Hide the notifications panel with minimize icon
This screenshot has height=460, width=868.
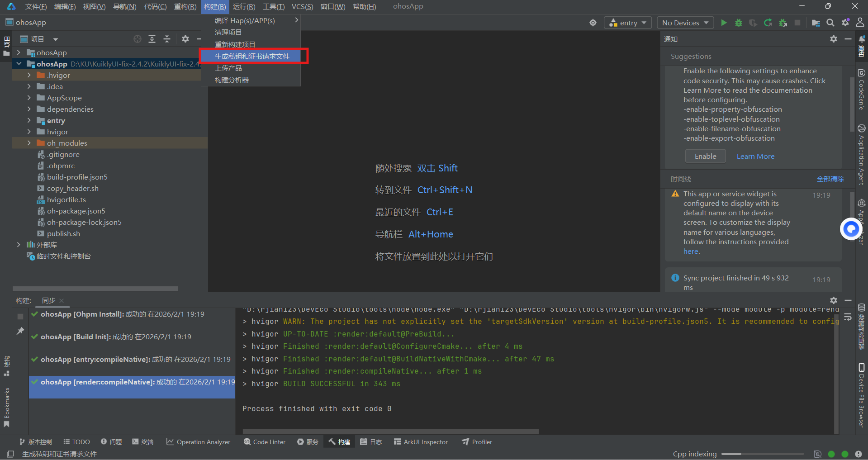[x=848, y=39]
